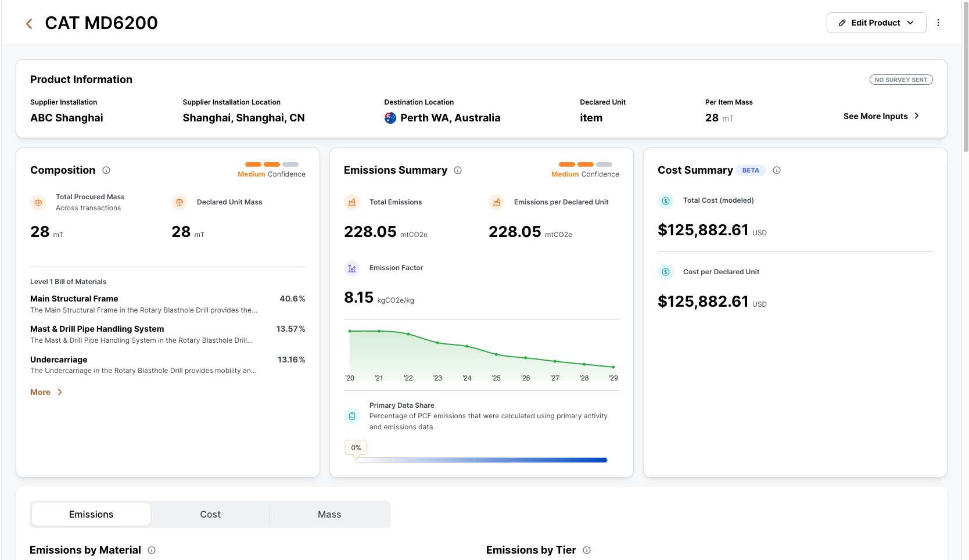969x560 pixels.
Task: Open the three-dot more options menu
Action: click(x=938, y=23)
